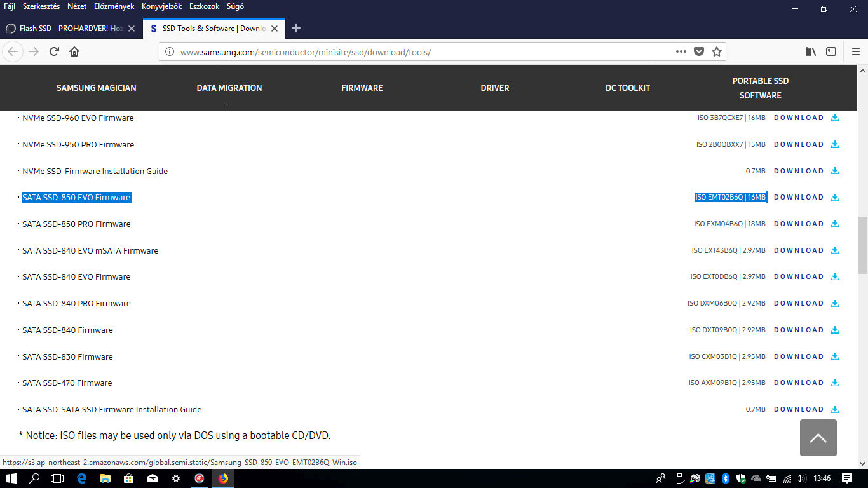This screenshot has height=488, width=868.
Task: Open Windows taskbar search
Action: (x=35, y=478)
